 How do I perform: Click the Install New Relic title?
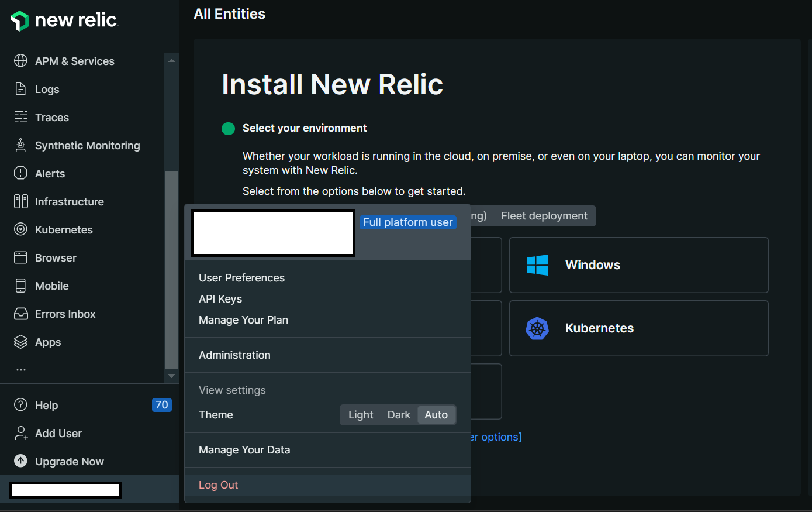coord(332,84)
